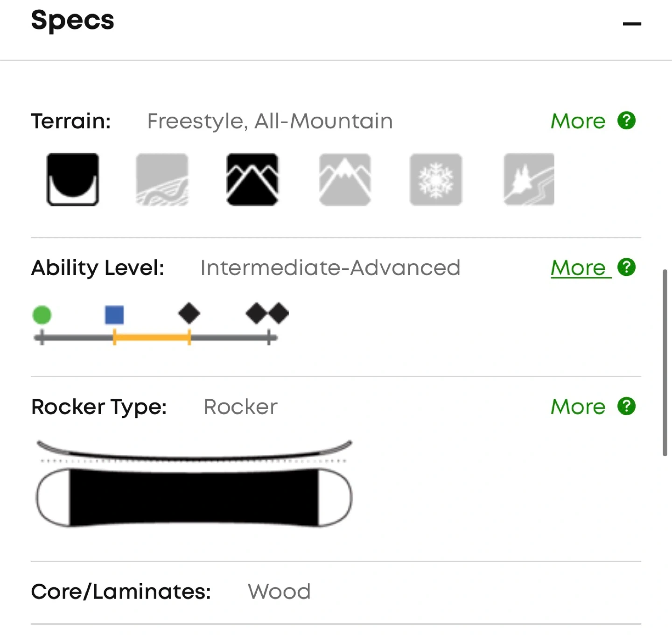Click the orange segment of ability slider
Screen dimensions: 672x635
tap(152, 337)
